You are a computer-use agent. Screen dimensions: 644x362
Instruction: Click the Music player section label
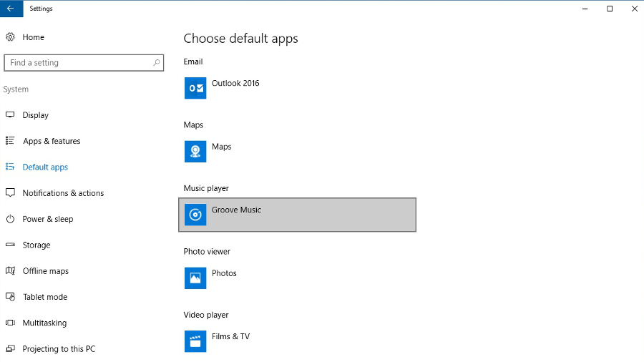[x=206, y=188]
